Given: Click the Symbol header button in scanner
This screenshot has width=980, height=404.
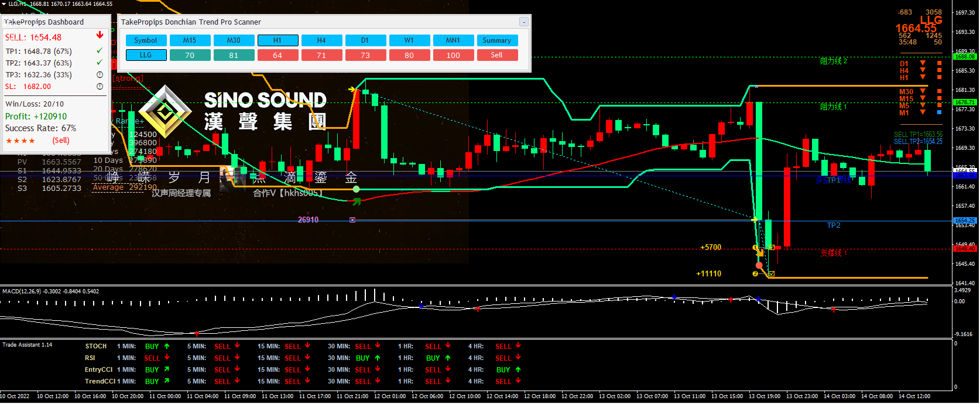Looking at the screenshot, I should (146, 40).
